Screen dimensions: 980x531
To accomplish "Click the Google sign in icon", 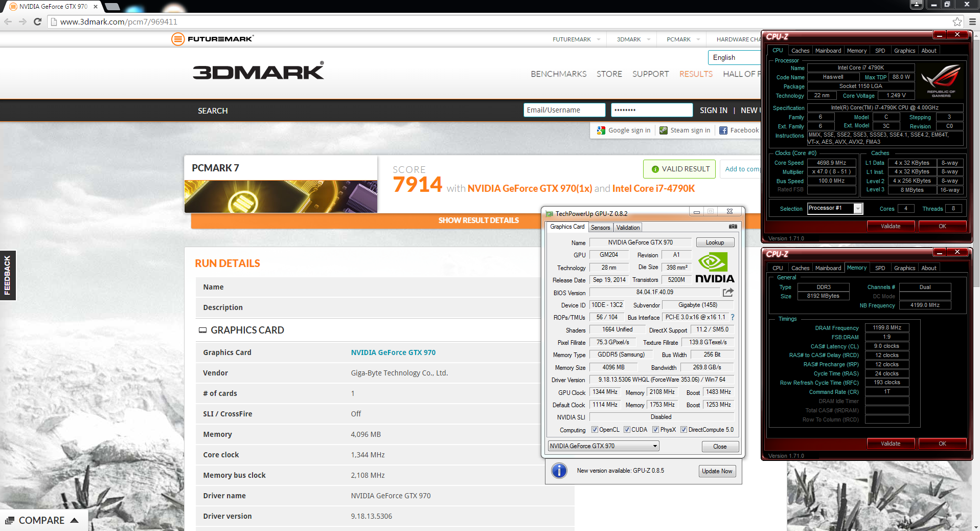I will [x=601, y=130].
